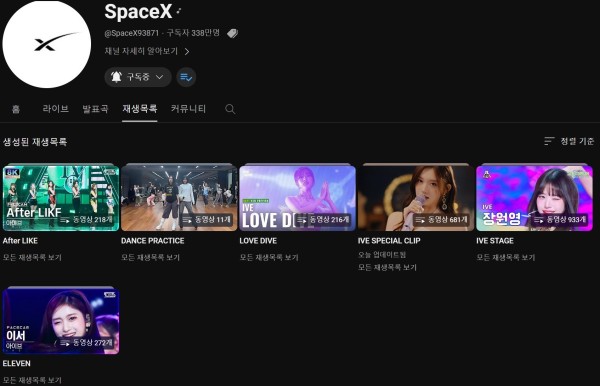
Task: Switch to the 라이브 tab
Action: 55,109
